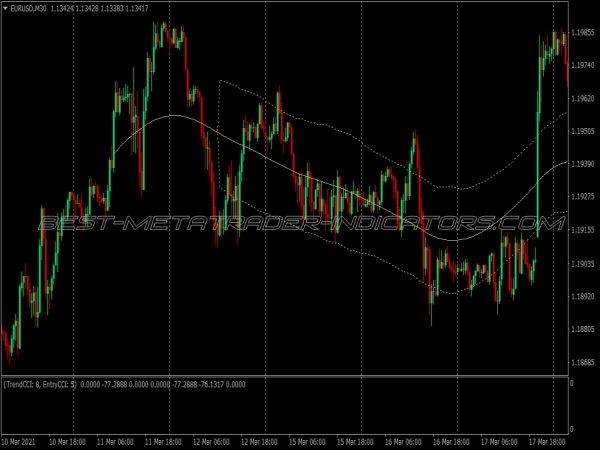Click the EURUSD,M30 symbol label
Screen dimensions: 600x450
[31, 9]
